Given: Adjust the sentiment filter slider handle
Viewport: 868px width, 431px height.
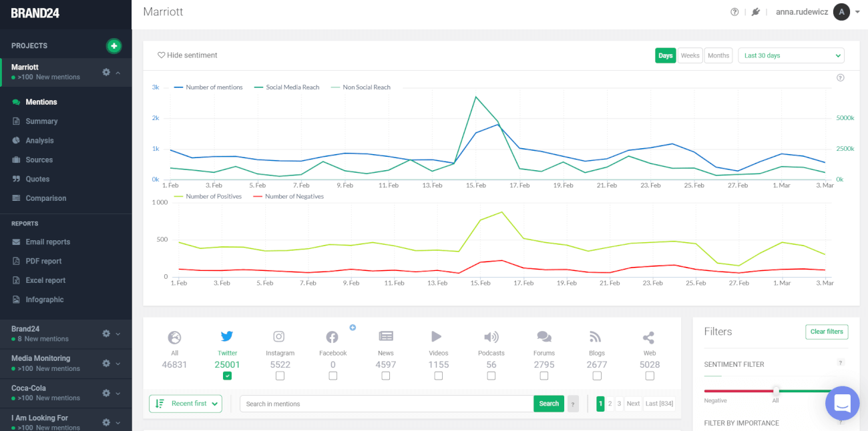Looking at the screenshot, I should (775, 391).
